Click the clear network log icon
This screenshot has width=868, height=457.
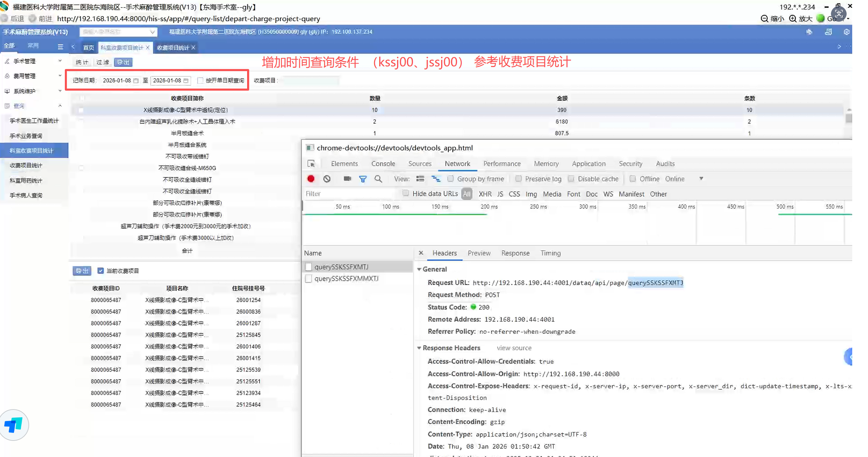click(326, 178)
